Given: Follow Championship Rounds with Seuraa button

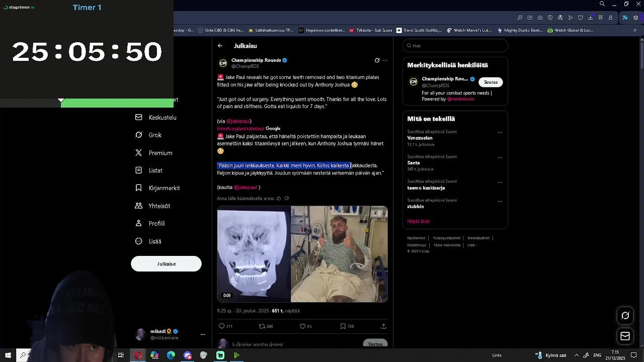Looking at the screenshot, I should [x=491, y=82].
